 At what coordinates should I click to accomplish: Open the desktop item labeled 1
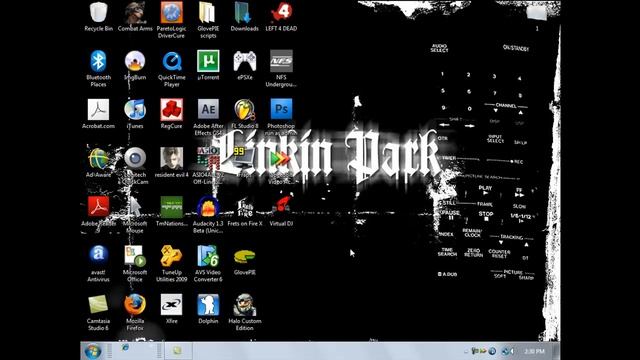pos(536,17)
